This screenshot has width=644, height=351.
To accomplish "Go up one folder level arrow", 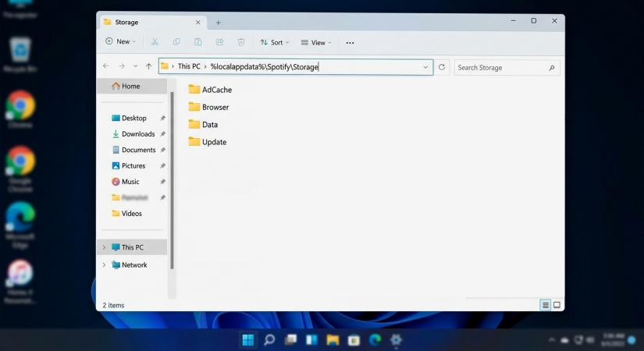I will pyautogui.click(x=148, y=66).
